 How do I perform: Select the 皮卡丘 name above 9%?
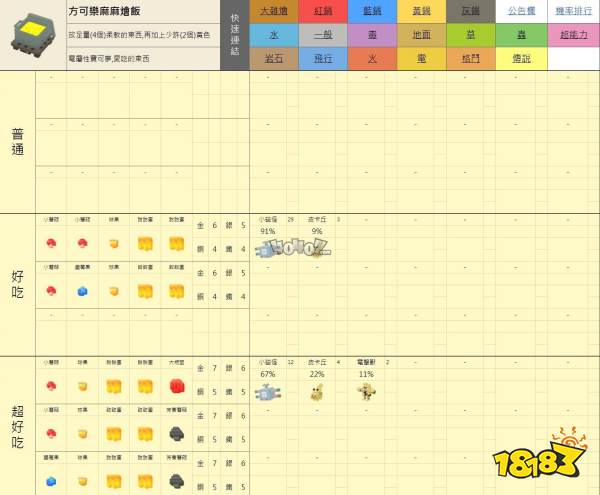click(317, 219)
